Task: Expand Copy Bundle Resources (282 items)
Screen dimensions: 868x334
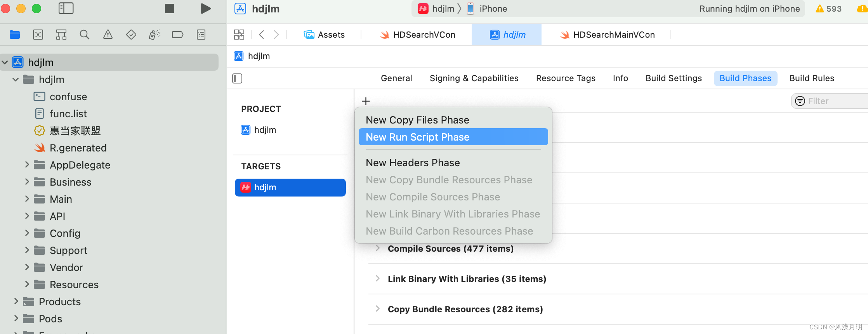Action: coord(377,309)
